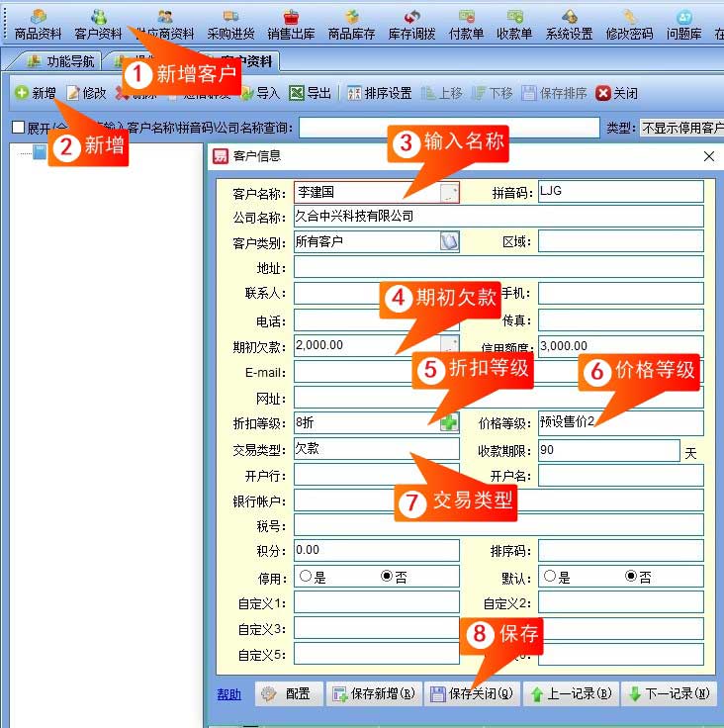The height and width of the screenshot is (728, 724).
Task: Open 采购进货 module
Action: 230,25
